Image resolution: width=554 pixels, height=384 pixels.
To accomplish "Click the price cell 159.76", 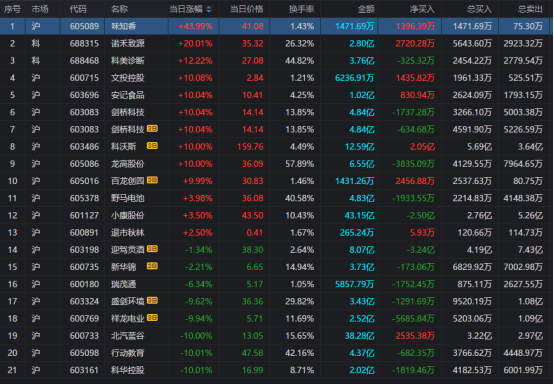I will [x=251, y=147].
